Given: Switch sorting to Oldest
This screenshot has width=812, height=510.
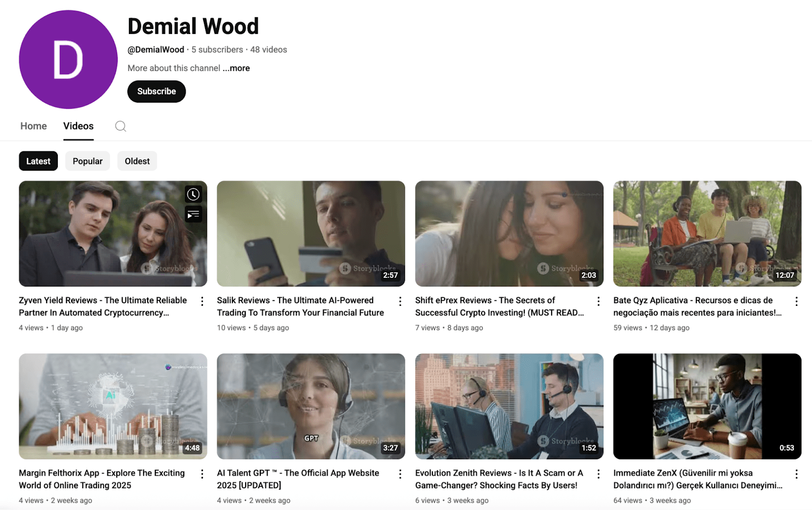Looking at the screenshot, I should coord(137,161).
